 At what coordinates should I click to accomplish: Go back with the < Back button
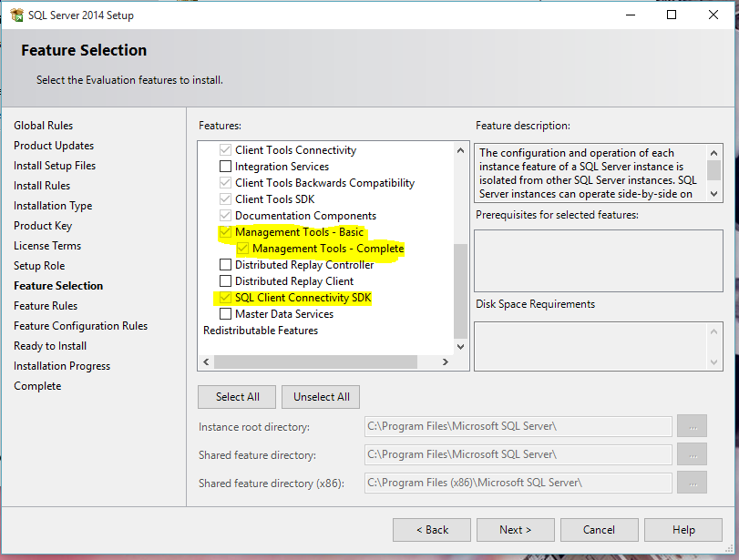pos(432,530)
